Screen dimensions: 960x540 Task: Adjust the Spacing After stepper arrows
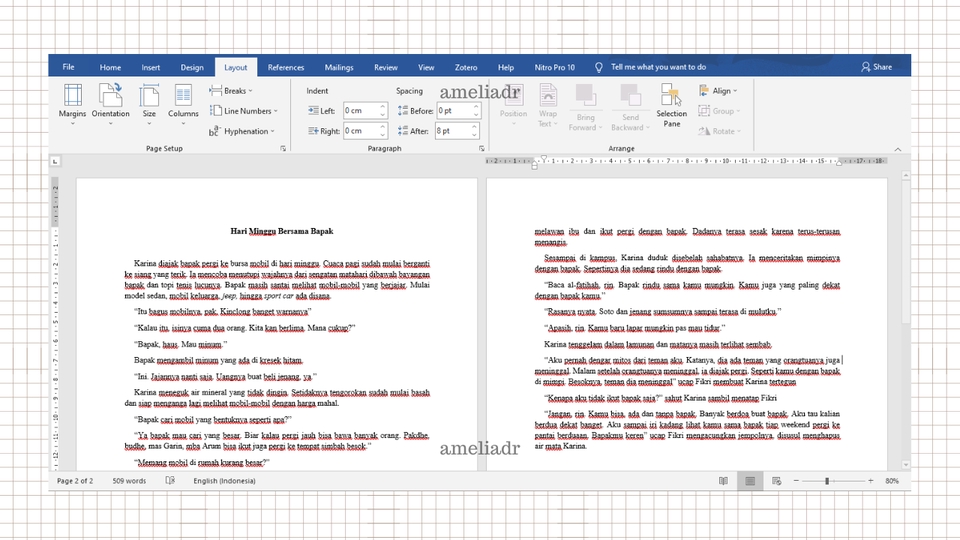point(474,131)
